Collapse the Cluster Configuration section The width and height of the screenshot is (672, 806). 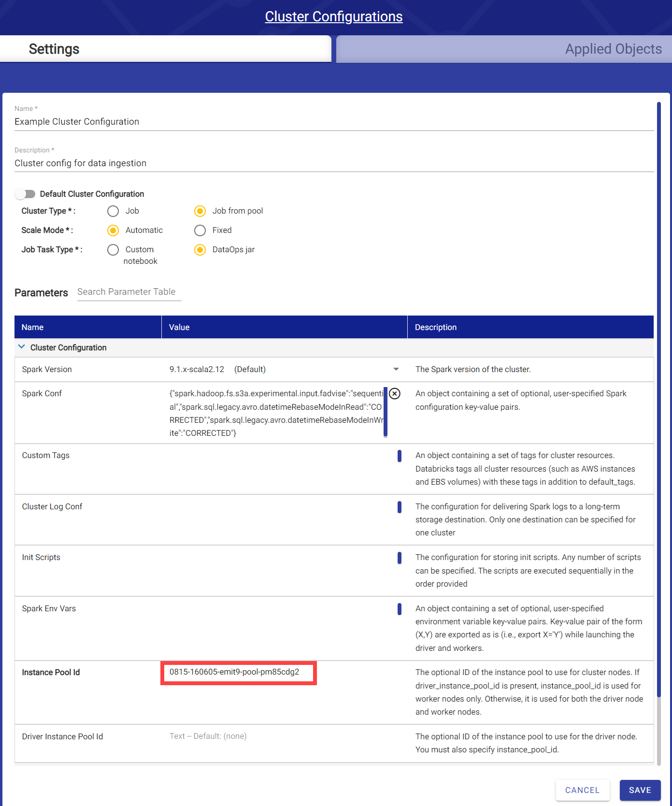[x=21, y=347]
